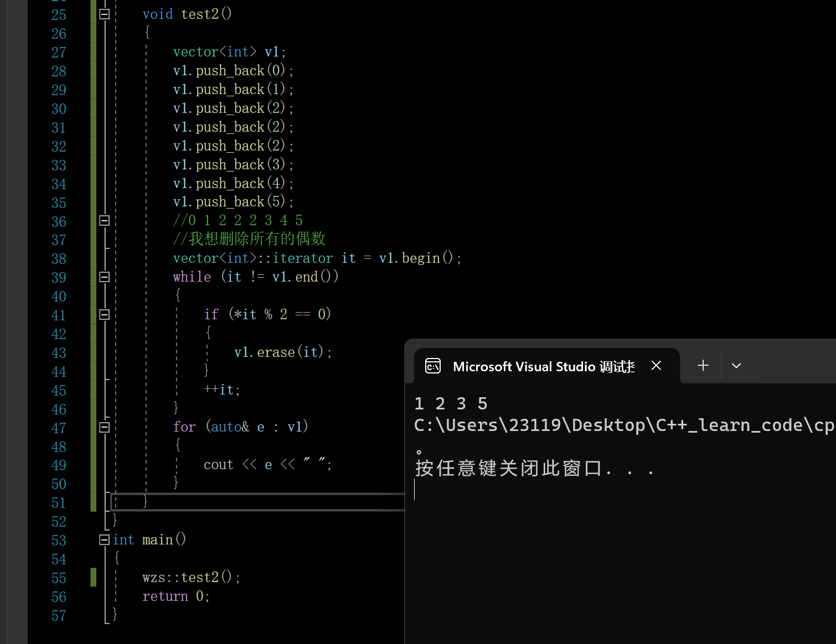Open the terminal profile dropdown chevron
Screen dimensions: 836x644
pos(736,366)
